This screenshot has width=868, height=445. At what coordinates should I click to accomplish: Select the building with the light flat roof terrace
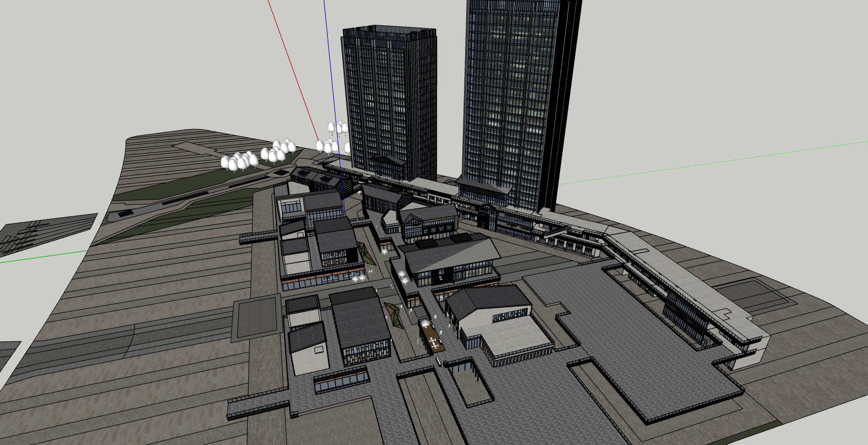click(499, 325)
